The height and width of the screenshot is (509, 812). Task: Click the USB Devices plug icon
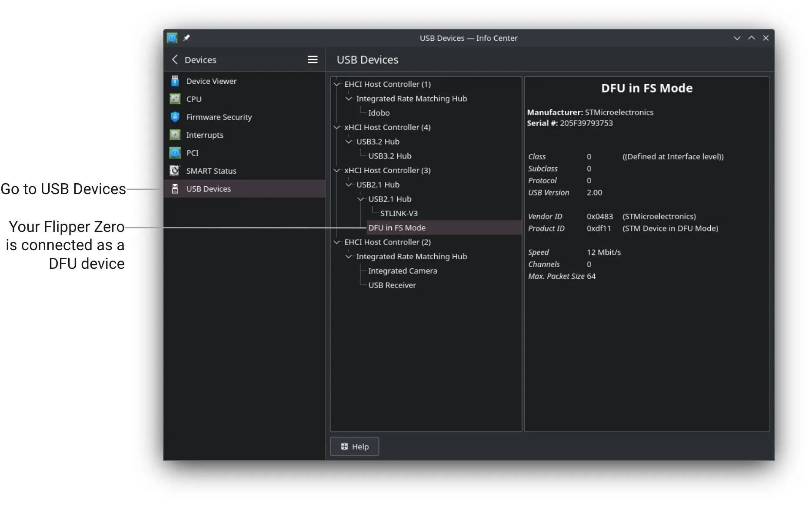point(175,189)
